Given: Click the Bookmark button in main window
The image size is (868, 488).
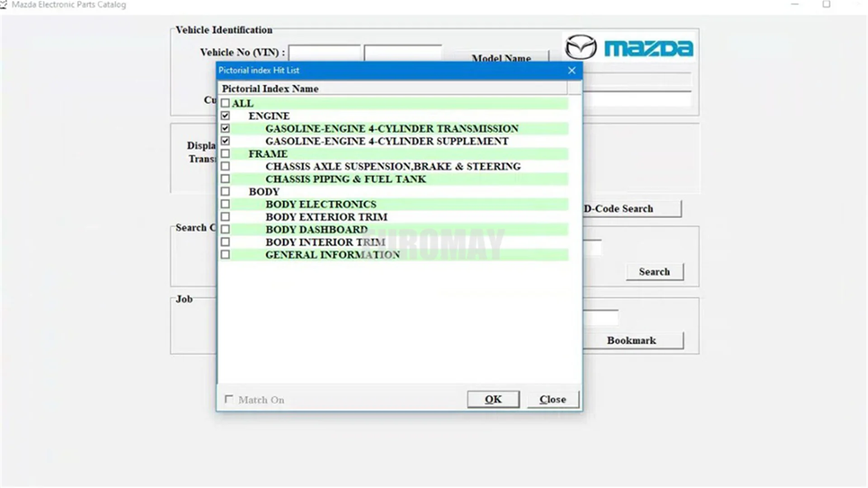Looking at the screenshot, I should click(x=633, y=341).
